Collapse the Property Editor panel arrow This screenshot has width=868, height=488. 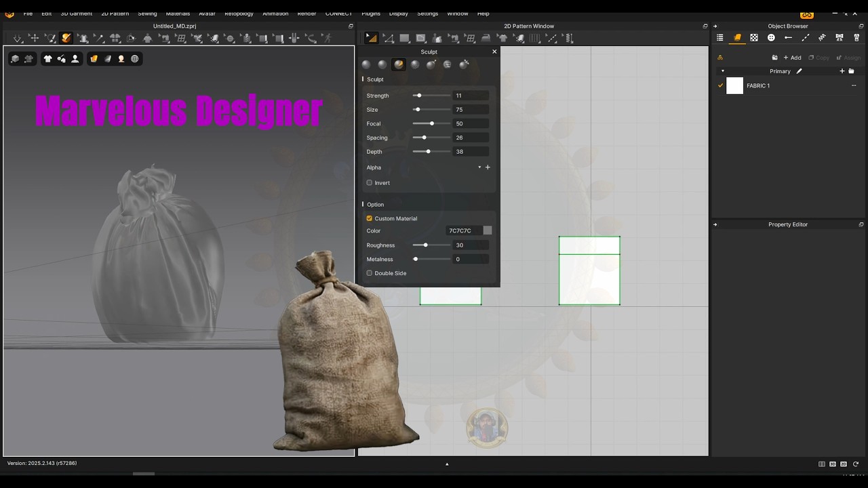715,224
